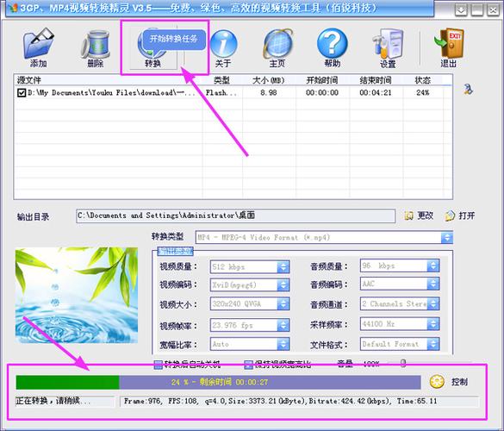Toggle 保持视频宽高比 checkbox

(x=248, y=365)
